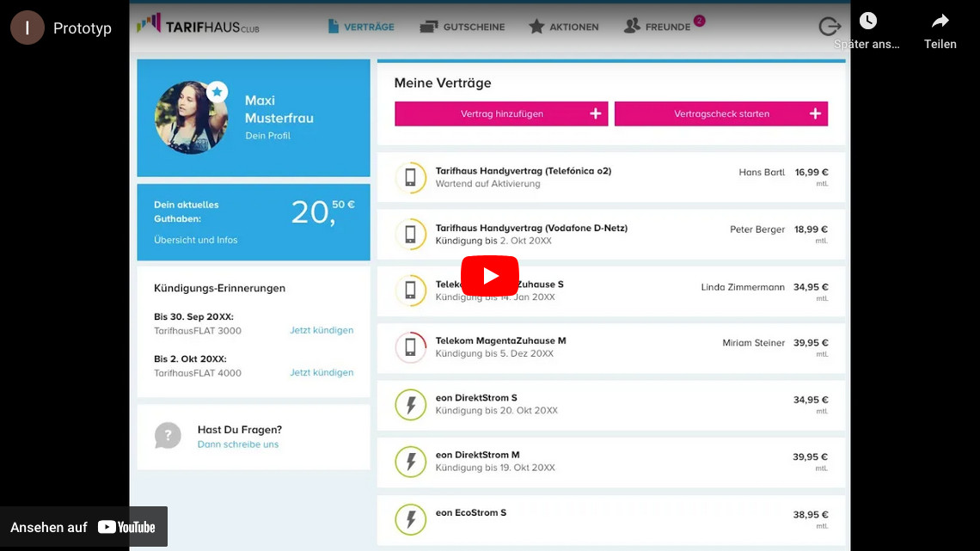This screenshot has height=551, width=980.
Task: Click phone icon for Telekom MagentaZuhause M
Action: pyautogui.click(x=410, y=347)
